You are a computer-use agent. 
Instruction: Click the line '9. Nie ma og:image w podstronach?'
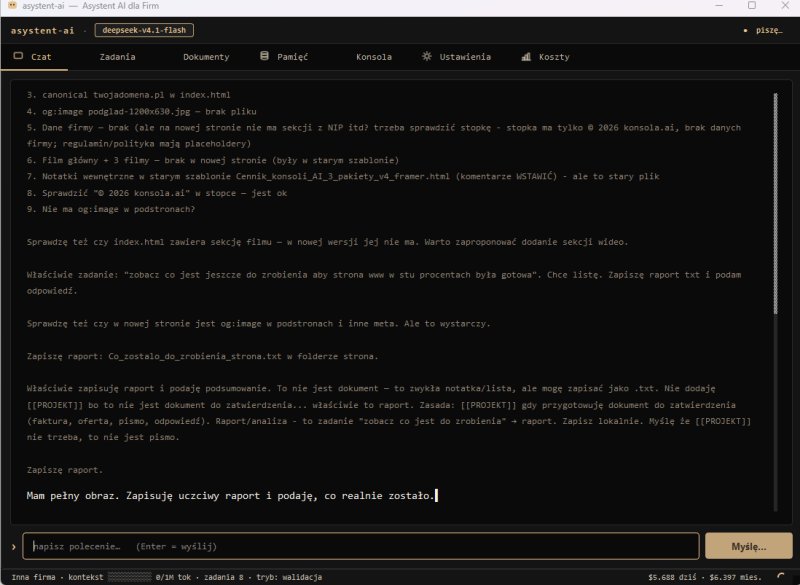click(x=111, y=209)
